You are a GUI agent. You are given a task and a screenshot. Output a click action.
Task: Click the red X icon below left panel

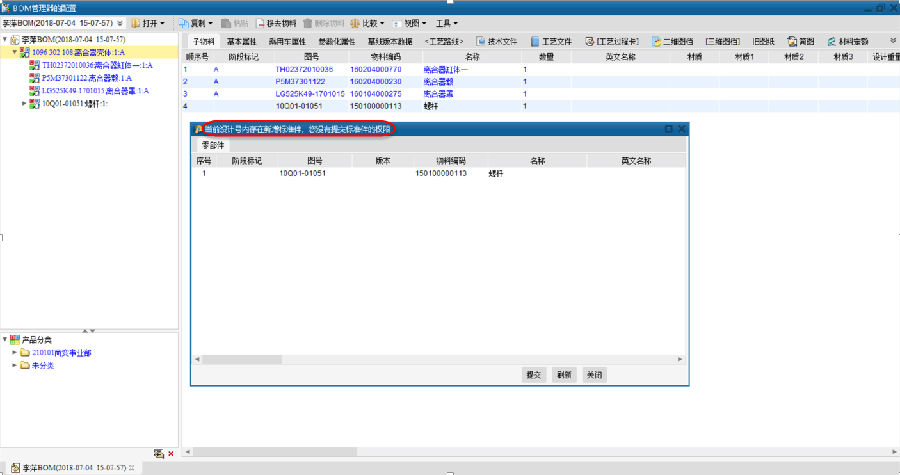click(171, 453)
